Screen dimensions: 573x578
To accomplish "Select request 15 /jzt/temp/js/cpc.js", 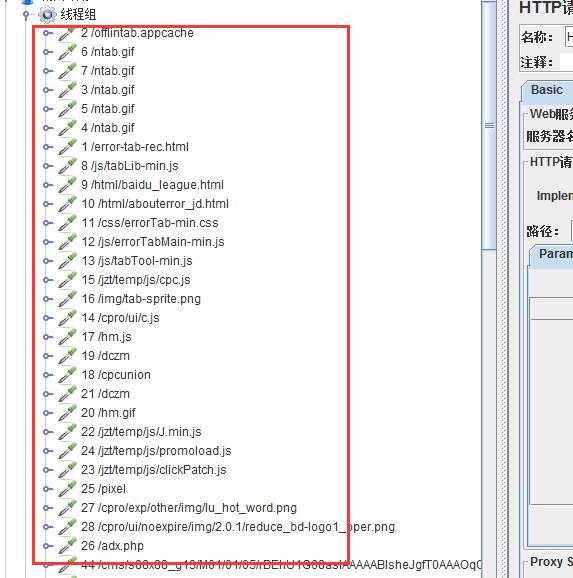I will pos(136,280).
